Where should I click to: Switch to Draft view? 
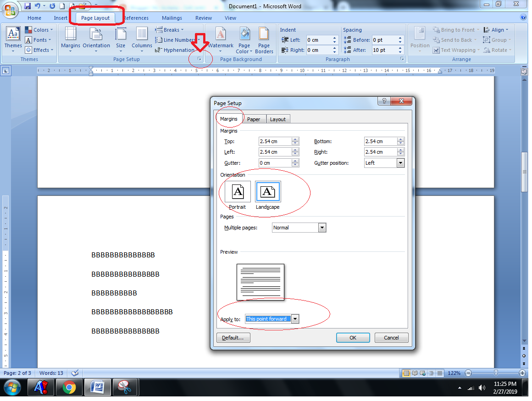[440, 373]
